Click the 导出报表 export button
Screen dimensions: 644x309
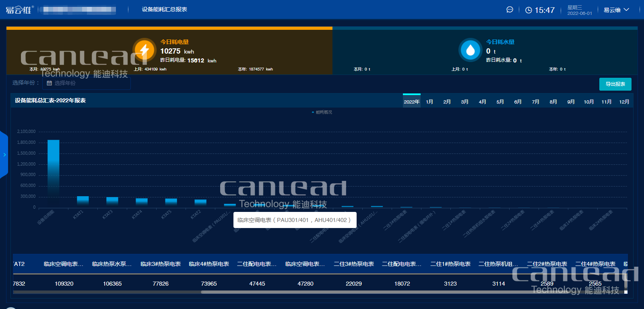(x=615, y=84)
